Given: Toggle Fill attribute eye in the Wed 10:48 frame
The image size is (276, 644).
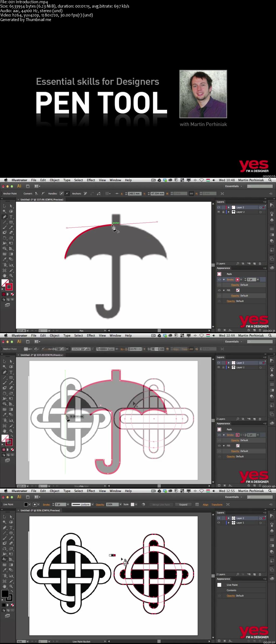Looking at the screenshot, I should pos(219,290).
